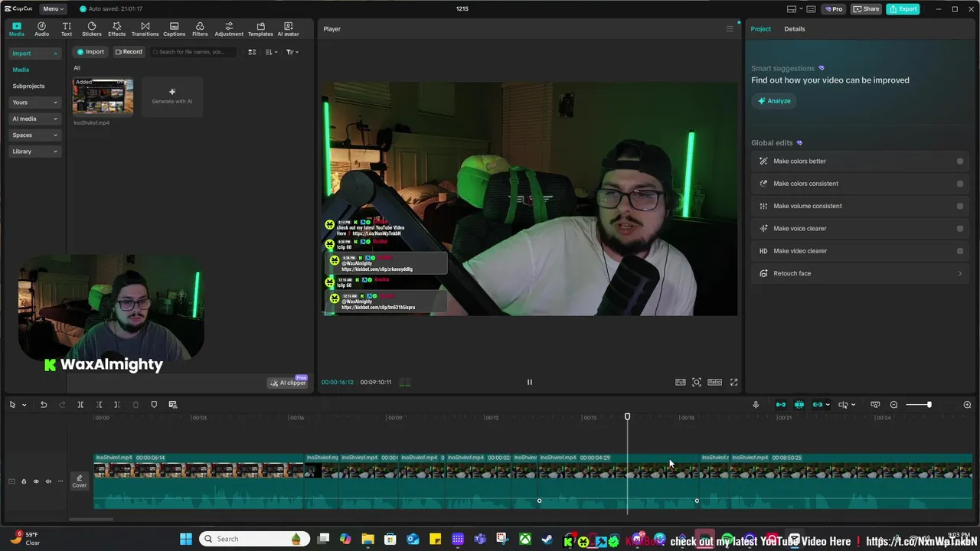
Task: Open the Effects tab
Action: pos(116,29)
